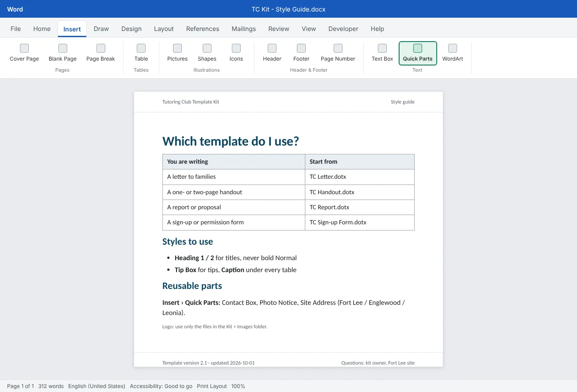Click Page 1 of 1 indicator
577x392 pixels.
(20, 386)
